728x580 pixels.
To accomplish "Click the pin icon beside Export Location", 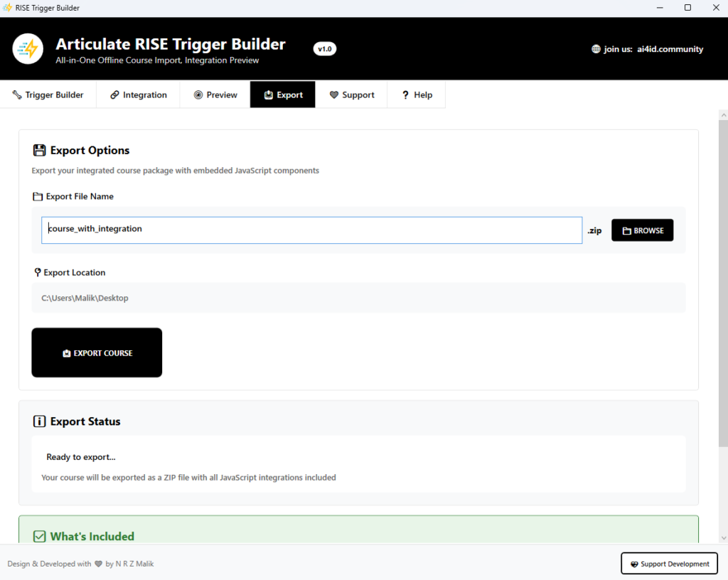I will point(38,273).
